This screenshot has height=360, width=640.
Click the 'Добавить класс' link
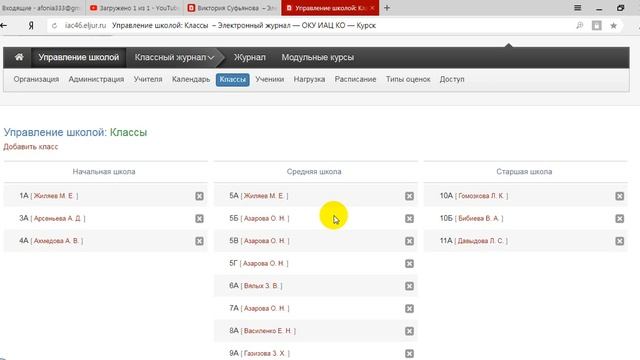click(x=31, y=147)
